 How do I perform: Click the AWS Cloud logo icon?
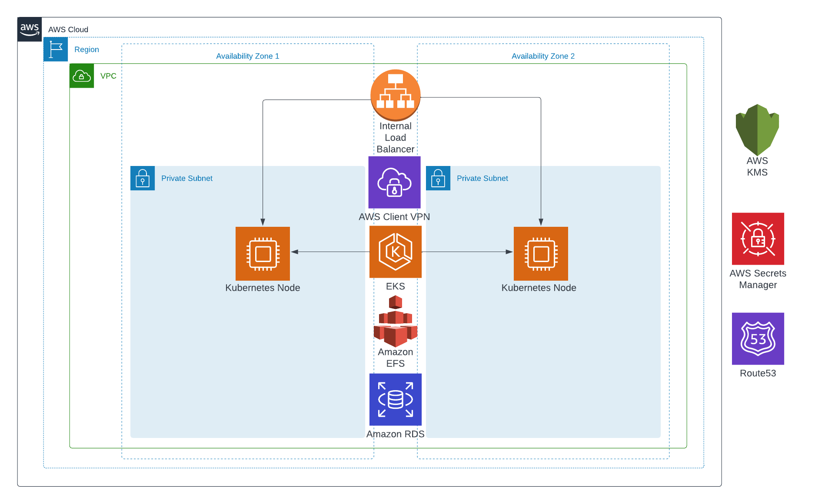[30, 30]
